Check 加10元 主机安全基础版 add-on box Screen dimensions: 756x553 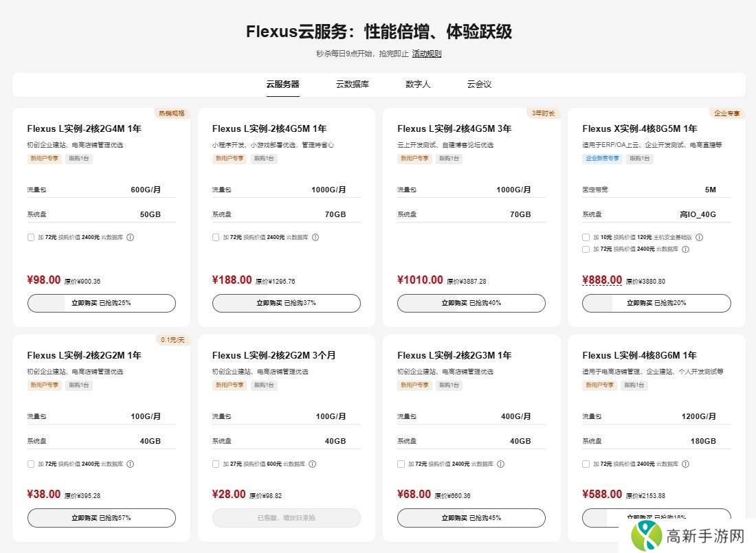click(586, 238)
